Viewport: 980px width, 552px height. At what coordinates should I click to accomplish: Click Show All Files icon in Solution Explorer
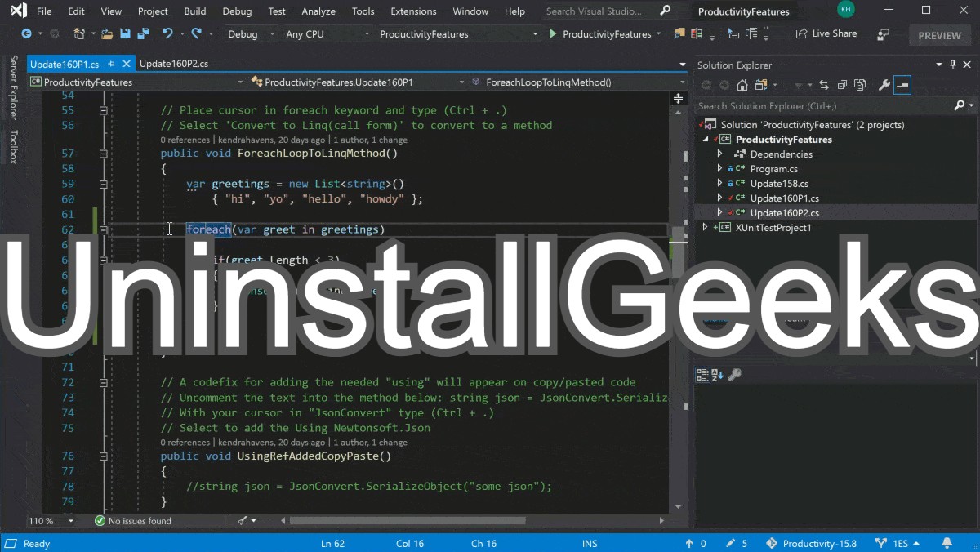(x=860, y=85)
